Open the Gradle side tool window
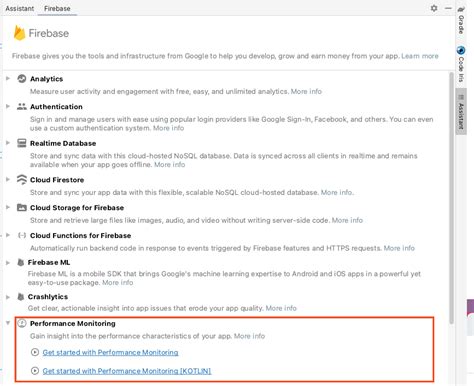 pos(461,21)
